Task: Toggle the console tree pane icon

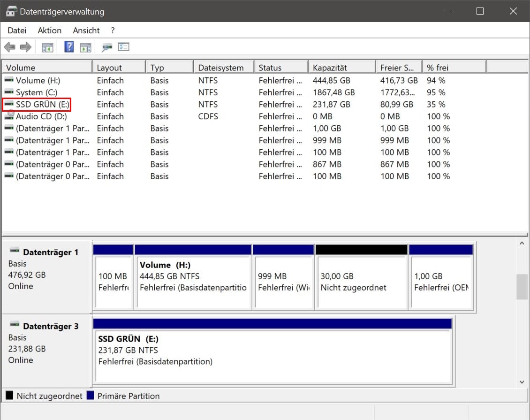Action: pos(47,47)
